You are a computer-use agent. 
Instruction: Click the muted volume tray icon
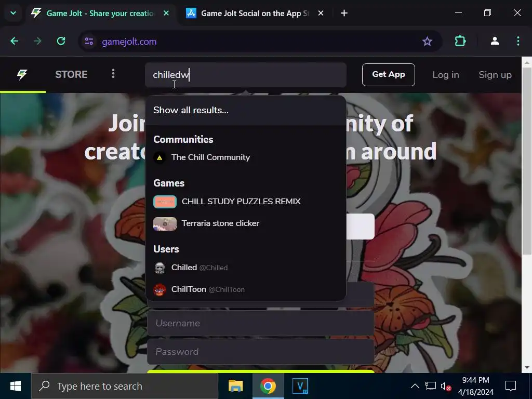click(x=445, y=386)
